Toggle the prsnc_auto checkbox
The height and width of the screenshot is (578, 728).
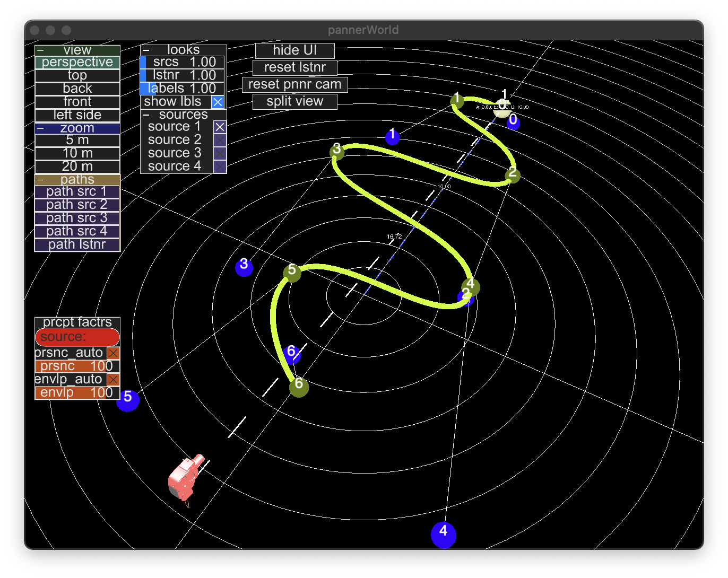(x=113, y=353)
